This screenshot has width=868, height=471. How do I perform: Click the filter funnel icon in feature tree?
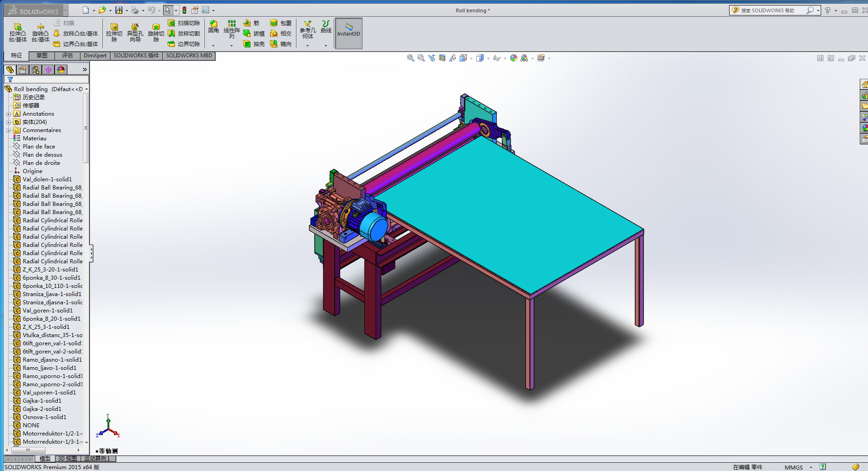coord(10,80)
